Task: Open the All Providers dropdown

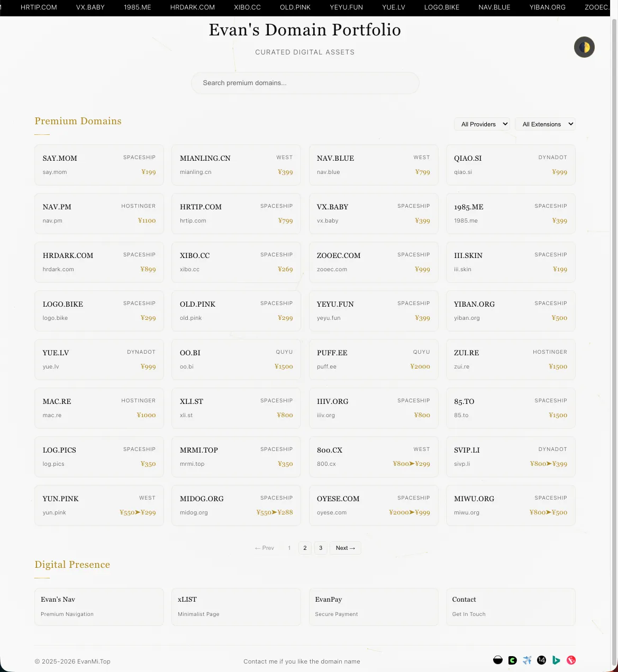Action: point(482,124)
